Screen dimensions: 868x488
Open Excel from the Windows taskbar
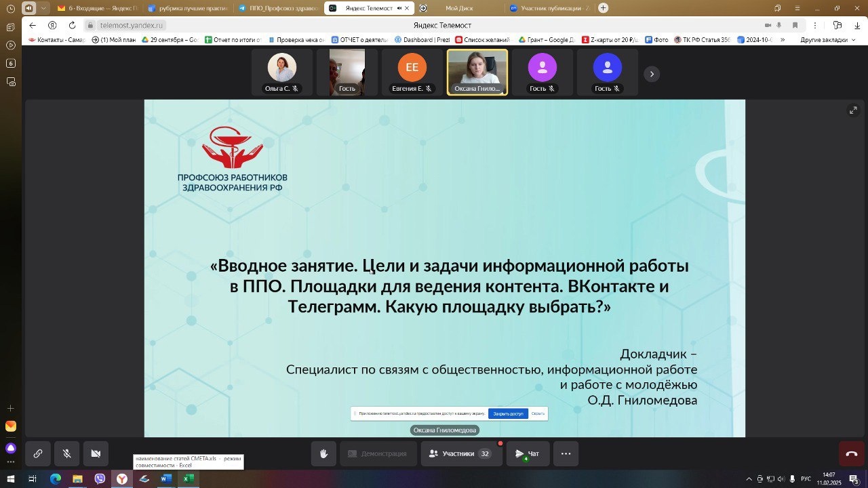pyautogui.click(x=188, y=479)
